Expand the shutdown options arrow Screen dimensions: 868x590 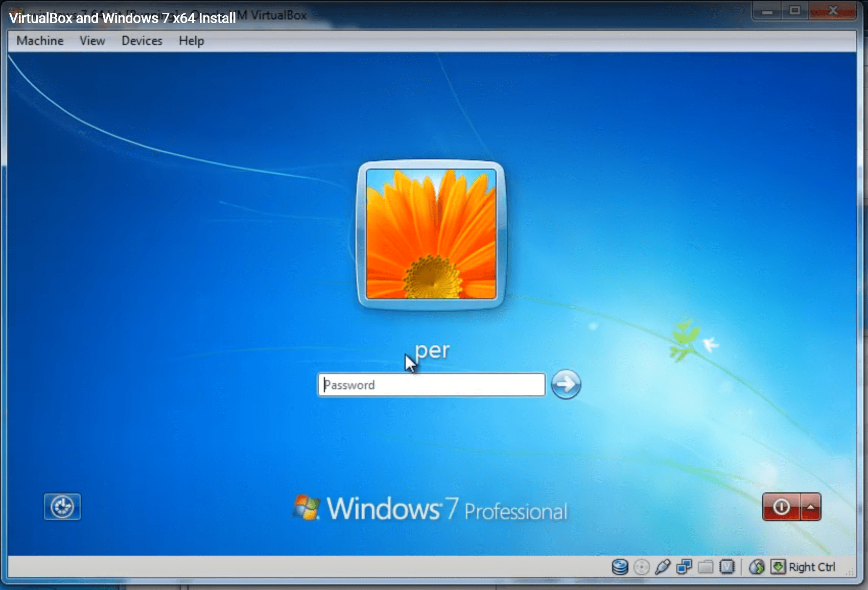tap(811, 507)
